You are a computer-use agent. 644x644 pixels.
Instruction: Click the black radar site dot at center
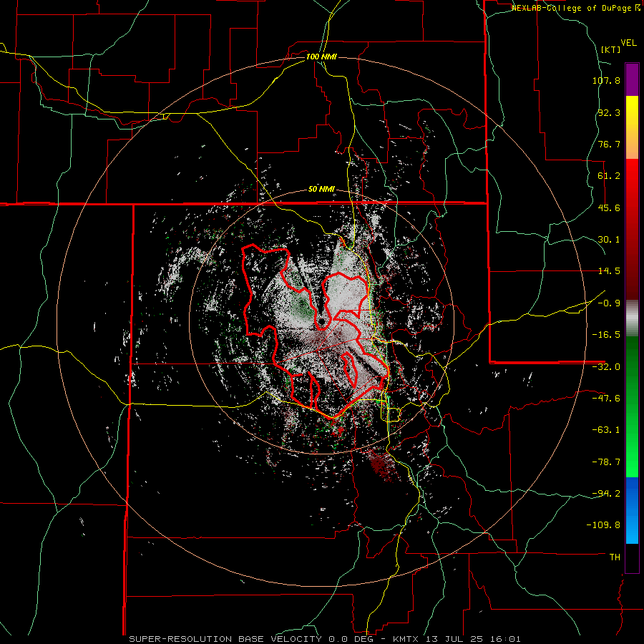tap(321, 321)
